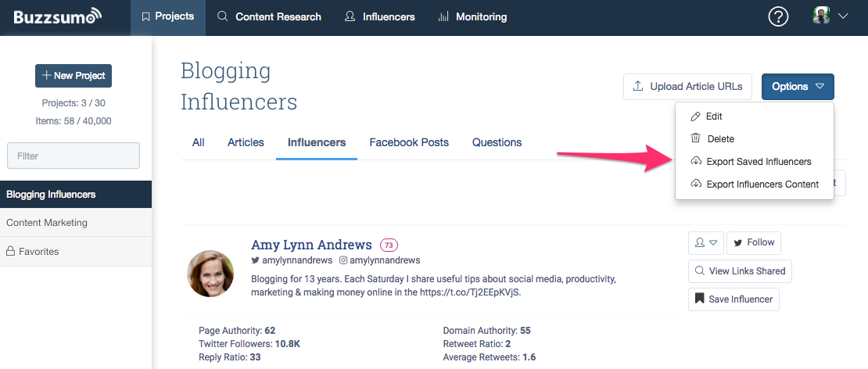868x369 pixels.
Task: Click the influencer score badge 73
Action: point(389,245)
